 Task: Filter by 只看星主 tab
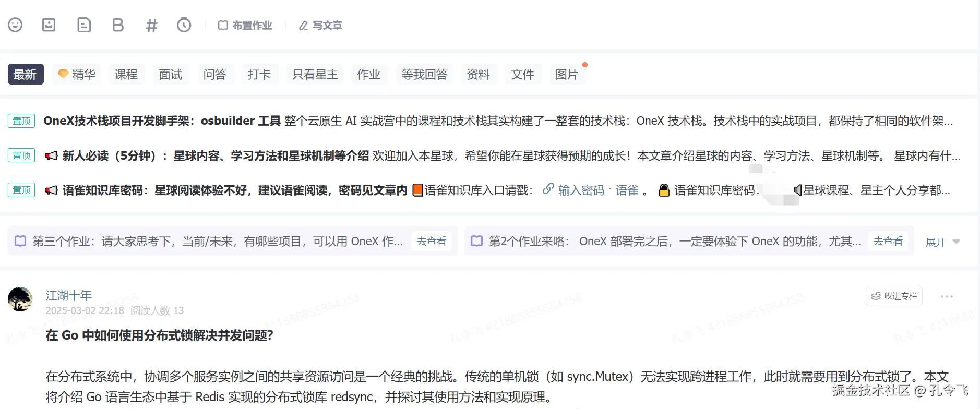tap(315, 74)
